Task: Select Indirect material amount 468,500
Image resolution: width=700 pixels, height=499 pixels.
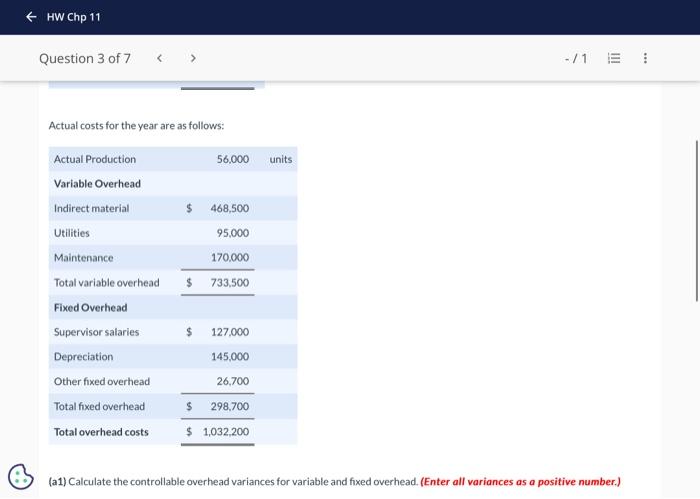Action: click(229, 208)
